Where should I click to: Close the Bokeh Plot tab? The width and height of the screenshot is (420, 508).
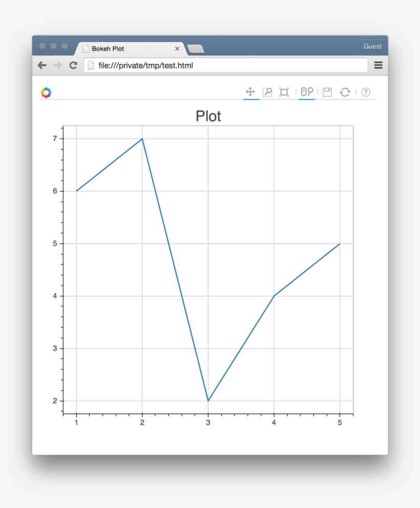(x=177, y=49)
